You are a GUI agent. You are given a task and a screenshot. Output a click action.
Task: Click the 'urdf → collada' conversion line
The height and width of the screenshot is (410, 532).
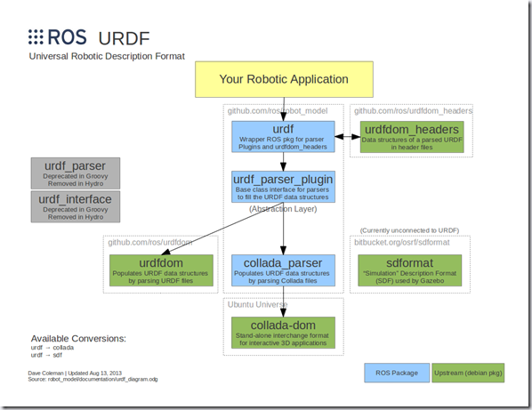click(x=52, y=348)
